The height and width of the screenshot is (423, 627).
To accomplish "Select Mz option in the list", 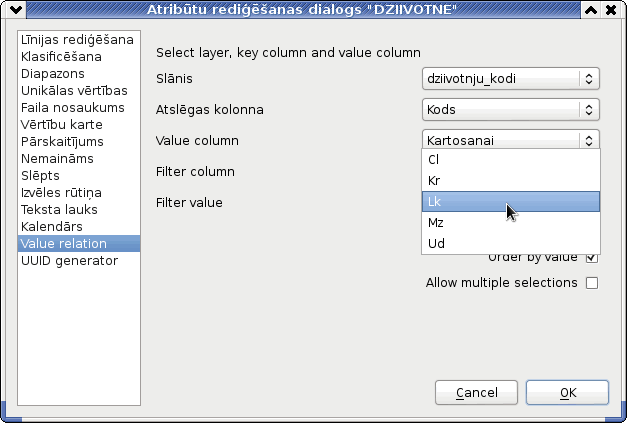I will [x=511, y=223].
